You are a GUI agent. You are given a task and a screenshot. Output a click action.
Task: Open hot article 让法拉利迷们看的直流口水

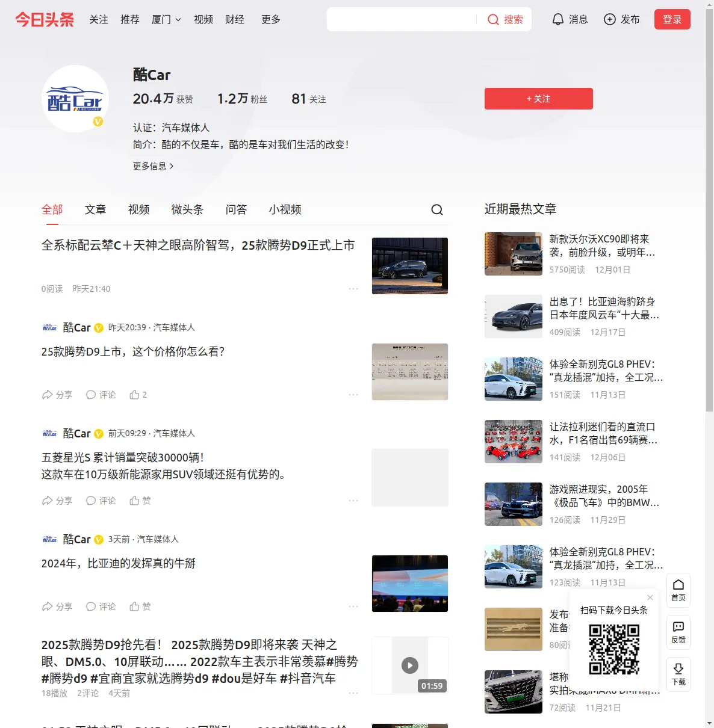(604, 433)
